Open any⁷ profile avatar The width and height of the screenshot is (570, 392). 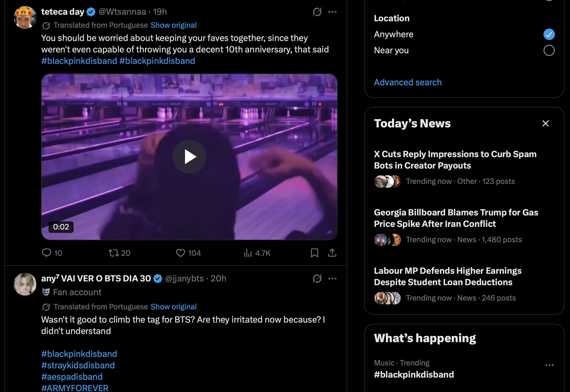(25, 284)
